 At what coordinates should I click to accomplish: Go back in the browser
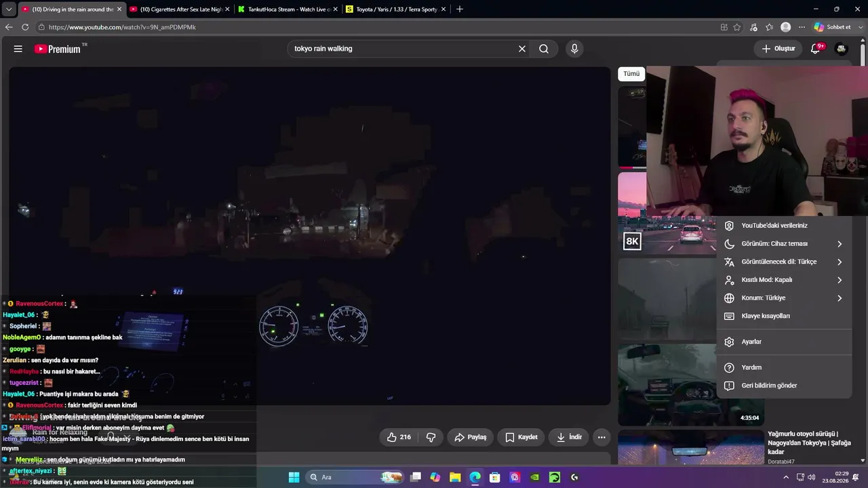[x=9, y=27]
